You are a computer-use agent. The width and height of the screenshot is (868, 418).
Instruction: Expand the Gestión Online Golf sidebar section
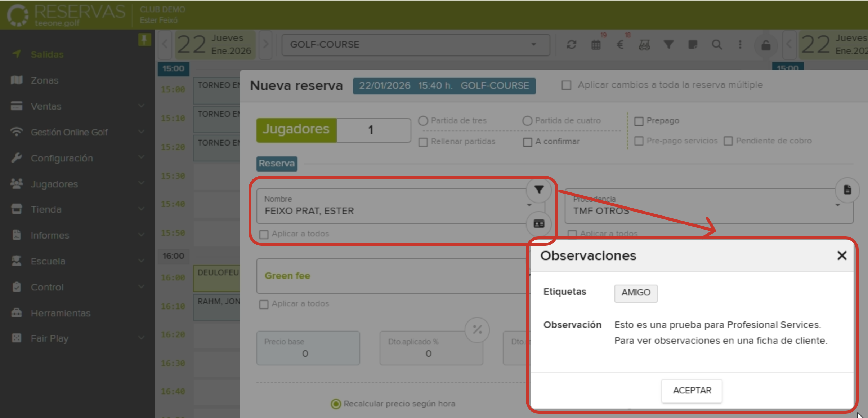[x=69, y=132]
